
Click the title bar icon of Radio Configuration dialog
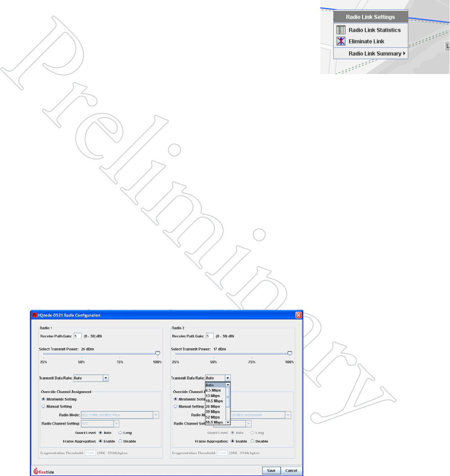click(34, 315)
